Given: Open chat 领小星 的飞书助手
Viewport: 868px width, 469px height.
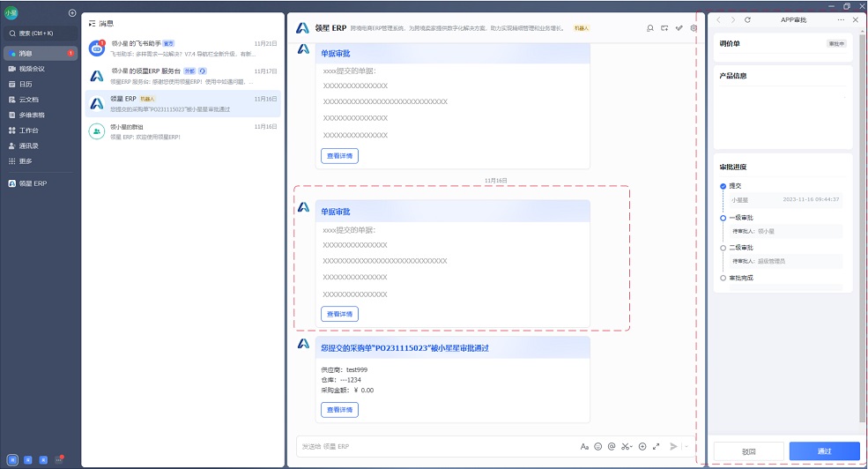Looking at the screenshot, I should [x=182, y=48].
